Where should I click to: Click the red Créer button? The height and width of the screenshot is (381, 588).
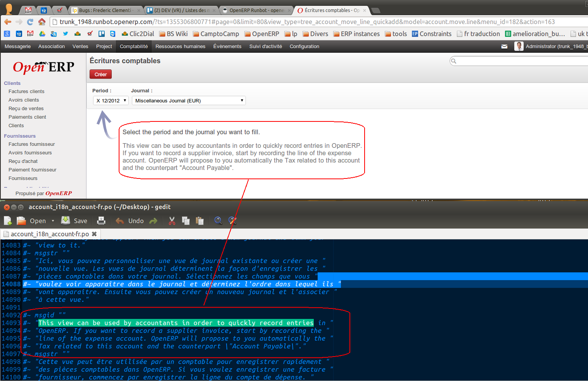point(100,74)
